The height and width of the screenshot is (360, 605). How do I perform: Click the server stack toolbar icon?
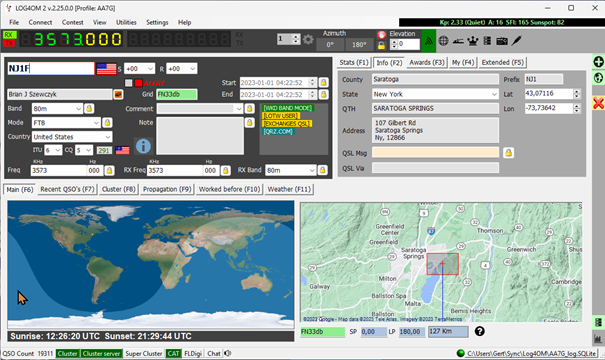(487, 41)
